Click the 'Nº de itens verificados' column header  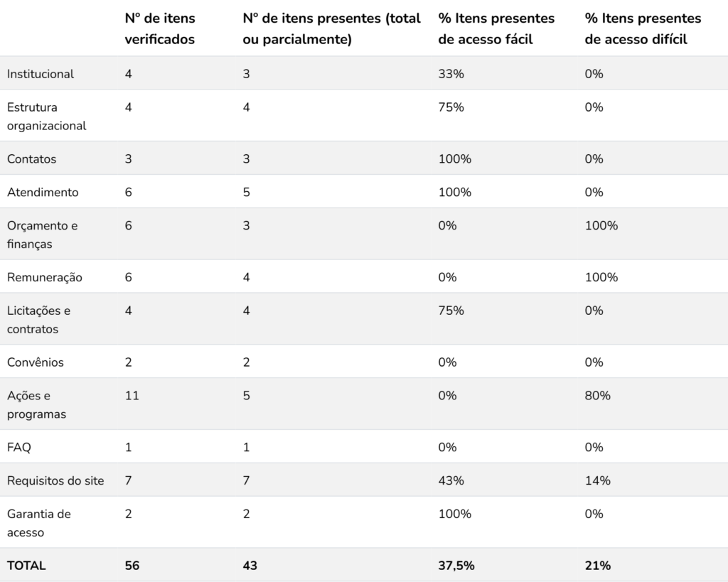160,28
